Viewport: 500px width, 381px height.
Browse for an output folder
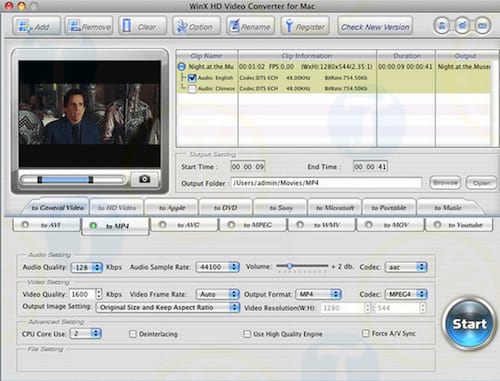point(445,183)
